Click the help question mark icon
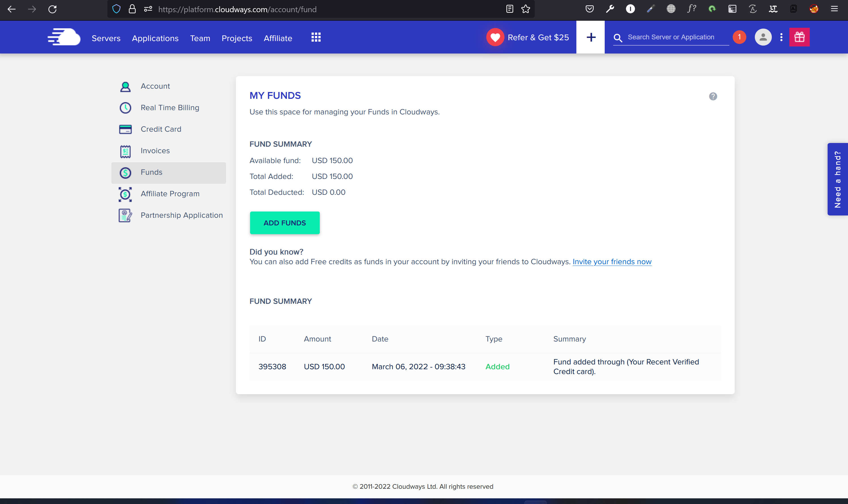This screenshot has width=848, height=504. 713,97
